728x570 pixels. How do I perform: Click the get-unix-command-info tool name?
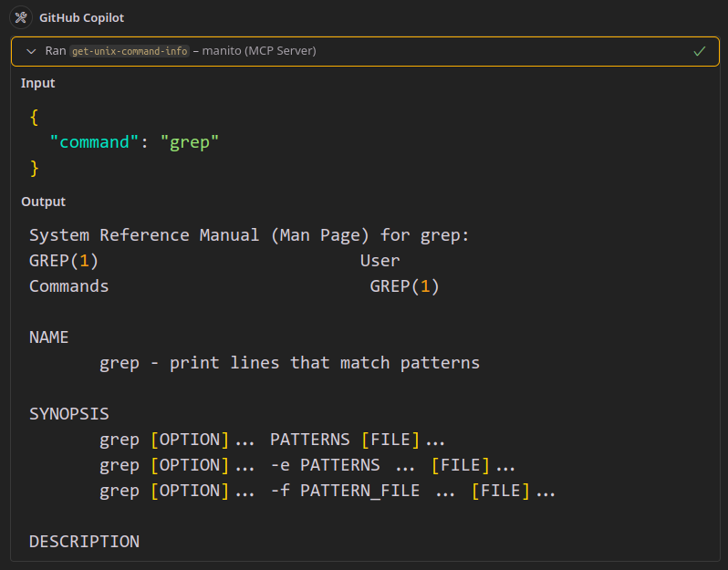(x=130, y=51)
